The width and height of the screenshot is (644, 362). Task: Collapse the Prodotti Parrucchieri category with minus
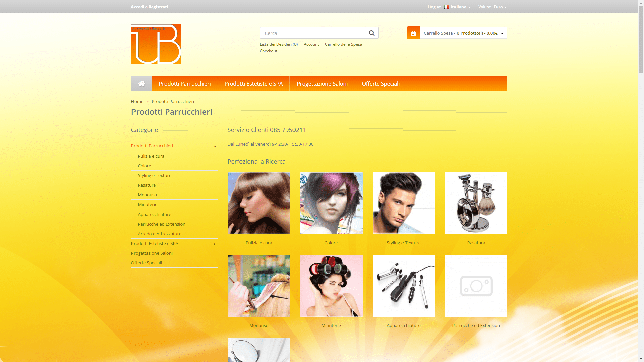215,146
